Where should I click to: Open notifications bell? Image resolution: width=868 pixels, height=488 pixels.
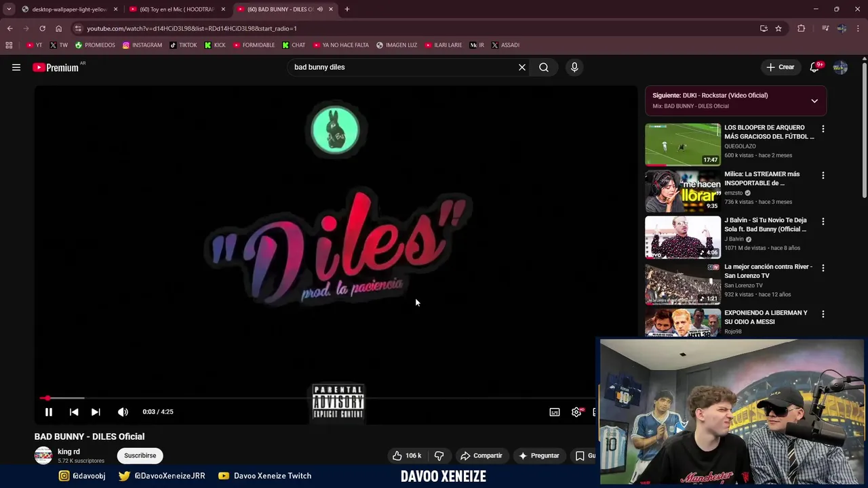[814, 67]
